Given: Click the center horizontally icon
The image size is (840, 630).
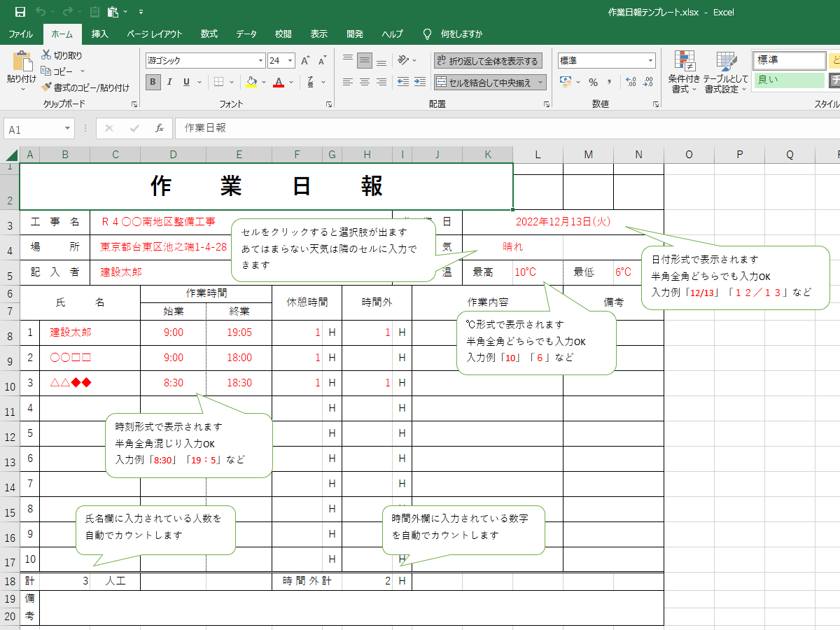Looking at the screenshot, I should tap(364, 82).
